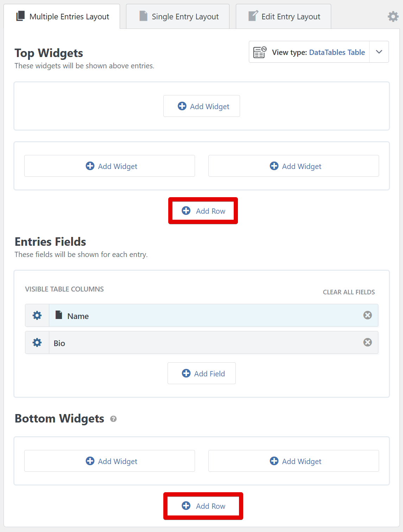Switch to the Edit Entry Layout tab

tap(284, 17)
